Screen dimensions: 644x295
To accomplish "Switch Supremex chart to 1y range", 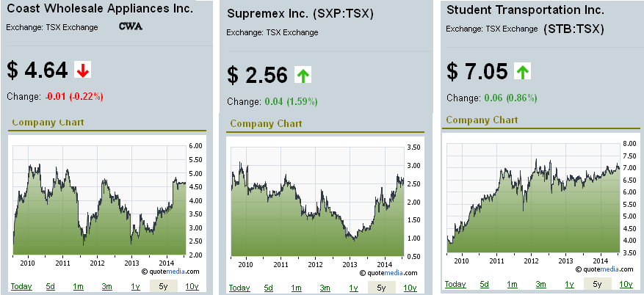I will click(353, 288).
